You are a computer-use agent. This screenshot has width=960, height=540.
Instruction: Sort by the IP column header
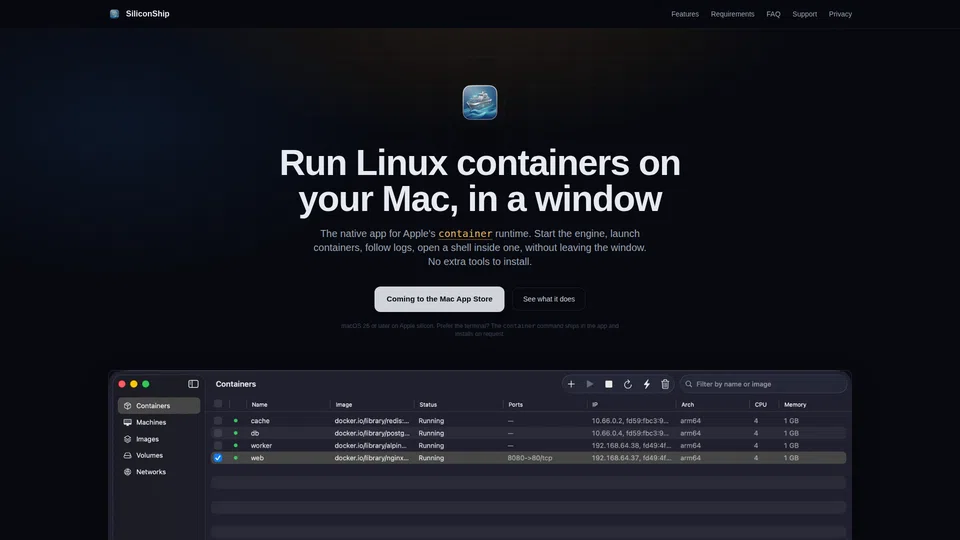pyautogui.click(x=594, y=405)
